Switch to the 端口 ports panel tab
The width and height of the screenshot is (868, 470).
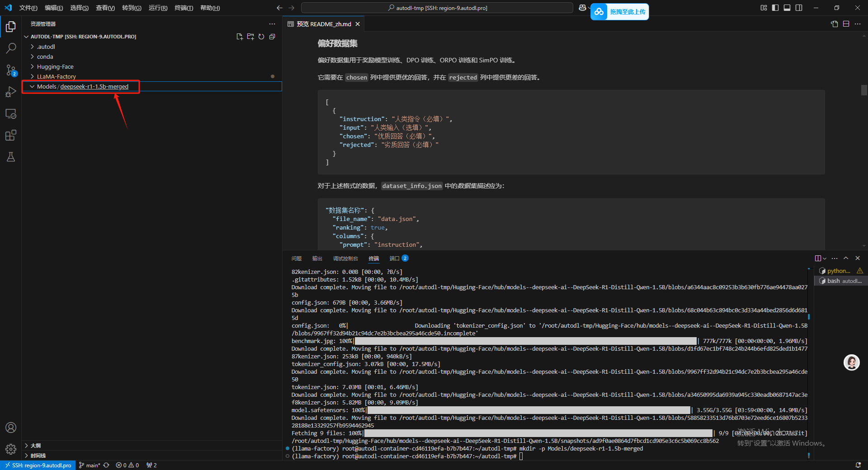pos(399,258)
